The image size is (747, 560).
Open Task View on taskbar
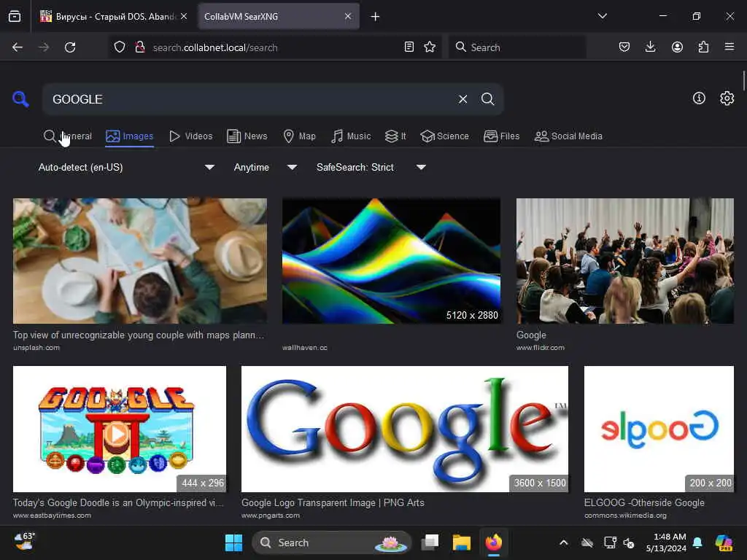coord(430,542)
